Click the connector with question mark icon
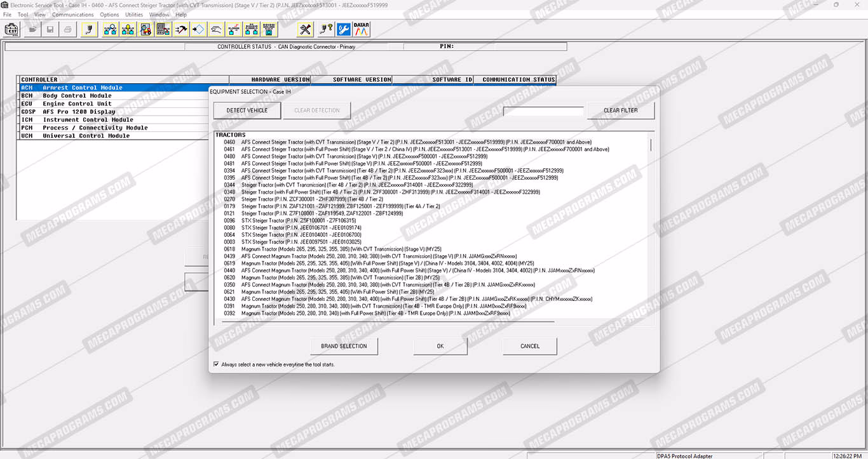Viewport: 868px width, 459px height. (325, 29)
